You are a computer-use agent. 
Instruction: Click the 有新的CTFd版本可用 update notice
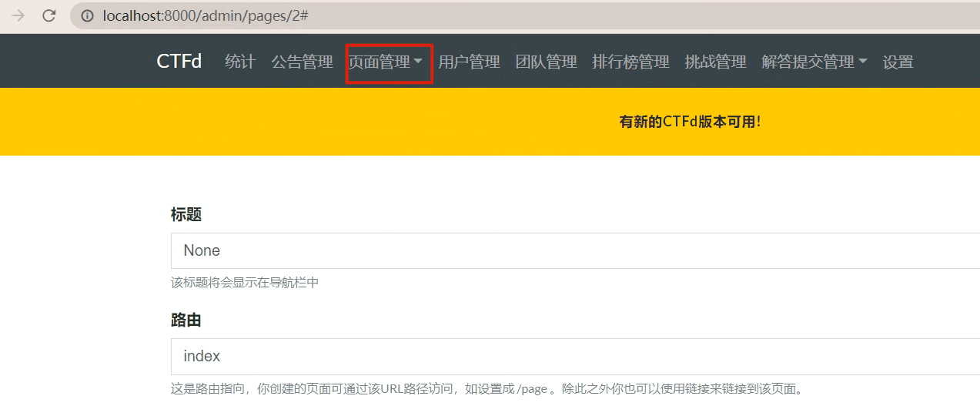[690, 122]
